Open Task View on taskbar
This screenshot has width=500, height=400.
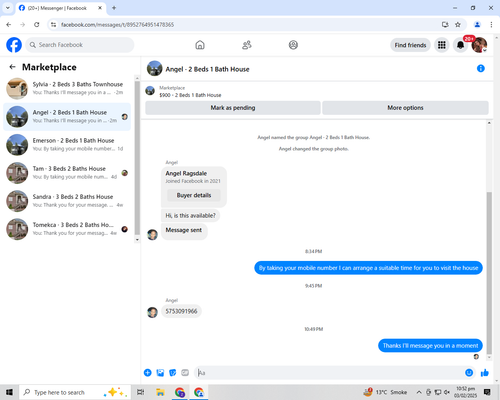tap(141, 392)
